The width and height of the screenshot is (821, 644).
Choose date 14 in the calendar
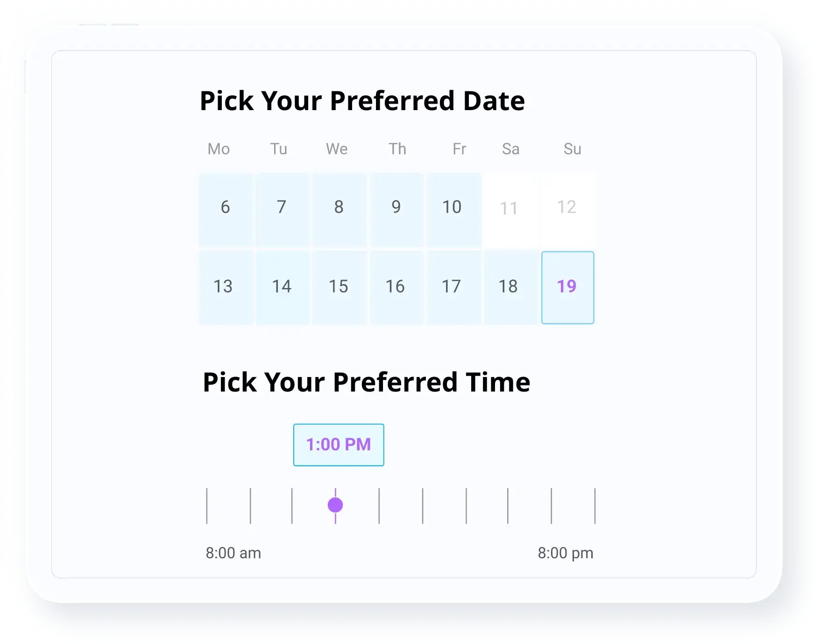[x=282, y=287]
